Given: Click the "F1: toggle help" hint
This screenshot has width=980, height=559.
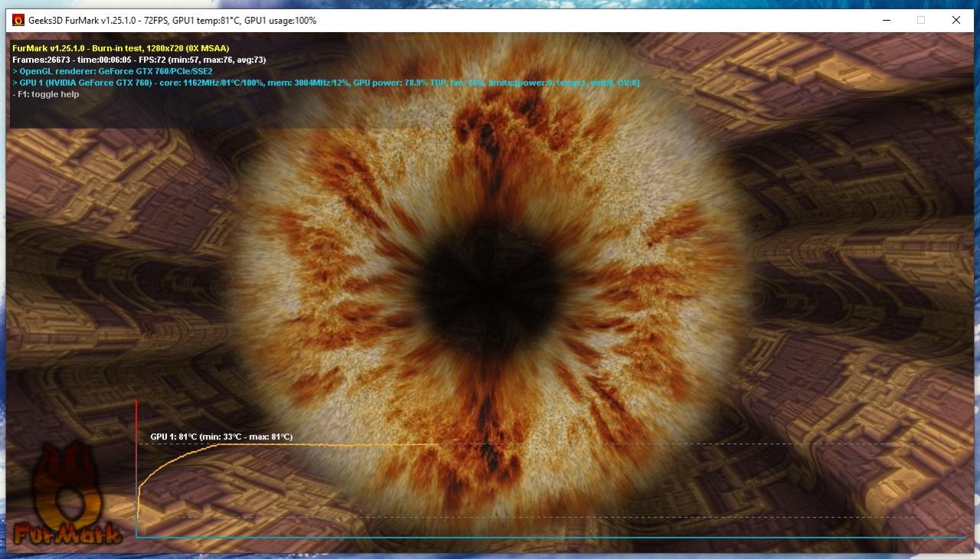Looking at the screenshot, I should click(x=46, y=94).
